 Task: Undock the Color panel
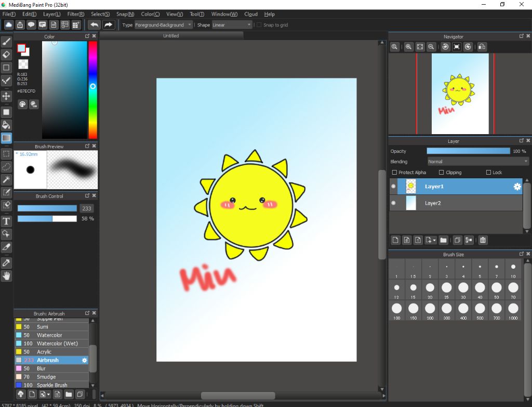87,36
